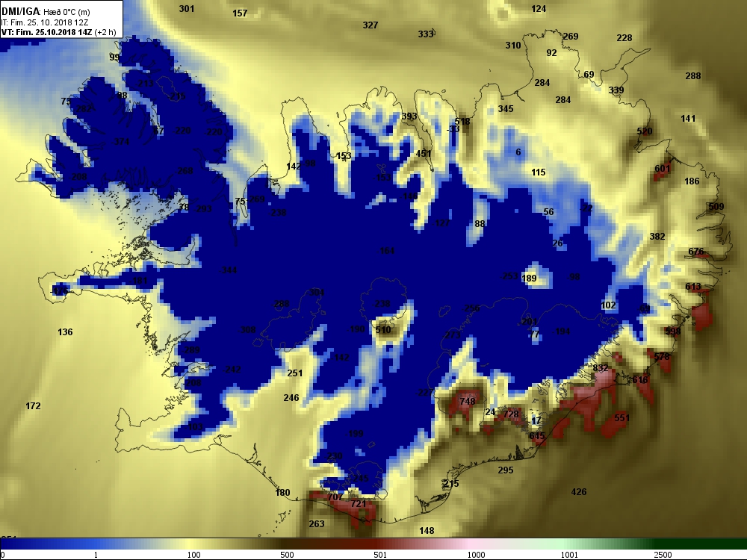The image size is (747, 560).
Task: Click the map value '189'
Action: 530,278
